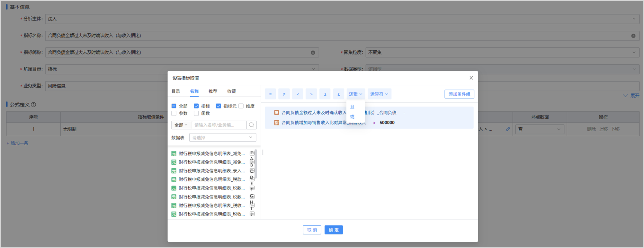Viewport: 644px width, 248px height.
Task: Open the 运算符 dropdown
Action: click(x=379, y=94)
